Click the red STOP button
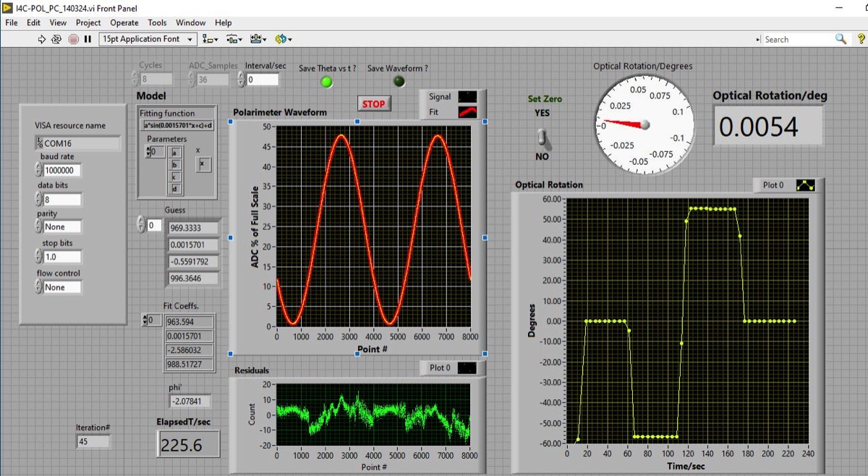Image resolution: width=868 pixels, height=476 pixels. [373, 103]
